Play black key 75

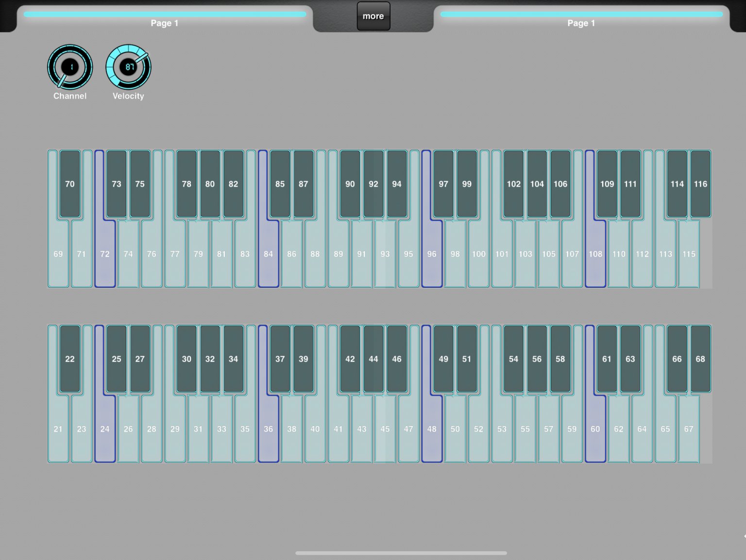point(140,183)
